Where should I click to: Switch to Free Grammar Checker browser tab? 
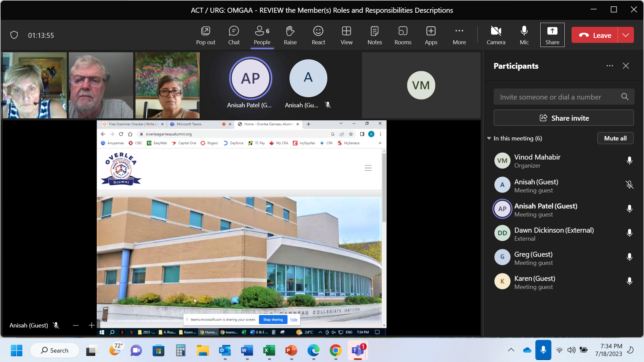[x=133, y=124]
